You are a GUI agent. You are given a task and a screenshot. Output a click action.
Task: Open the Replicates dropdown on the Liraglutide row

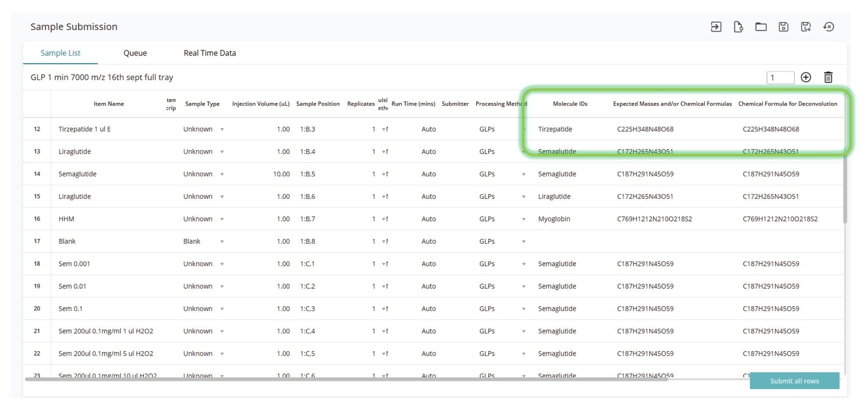pos(383,152)
